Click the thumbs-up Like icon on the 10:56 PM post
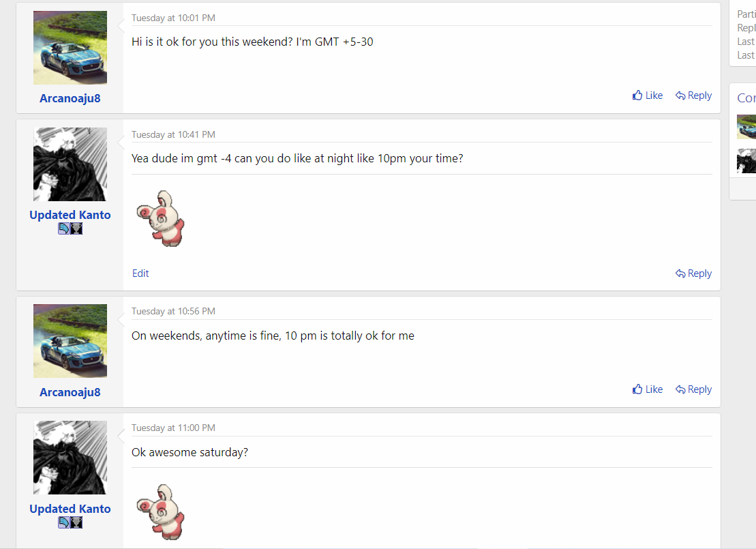This screenshot has width=756, height=549. pyautogui.click(x=637, y=389)
